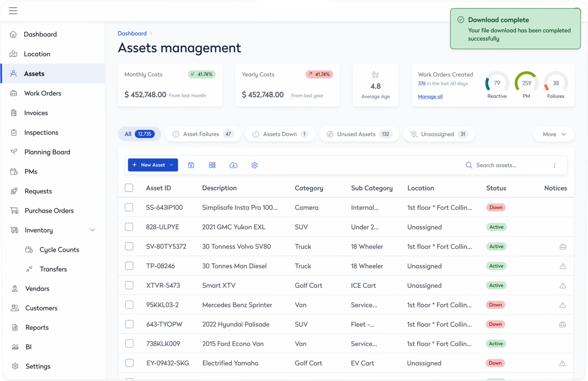
Task: Open the hamburger menu icon
Action: click(x=13, y=11)
